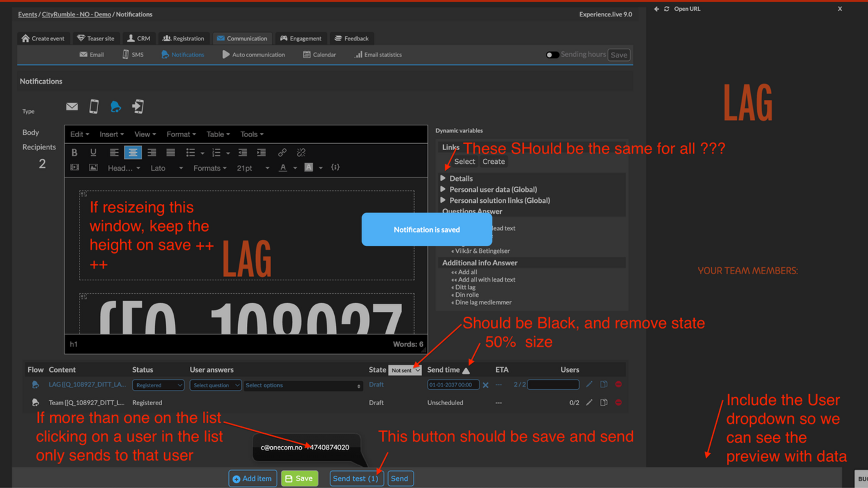
Task: Click the dynamic variables braces icon
Action: coord(335,168)
